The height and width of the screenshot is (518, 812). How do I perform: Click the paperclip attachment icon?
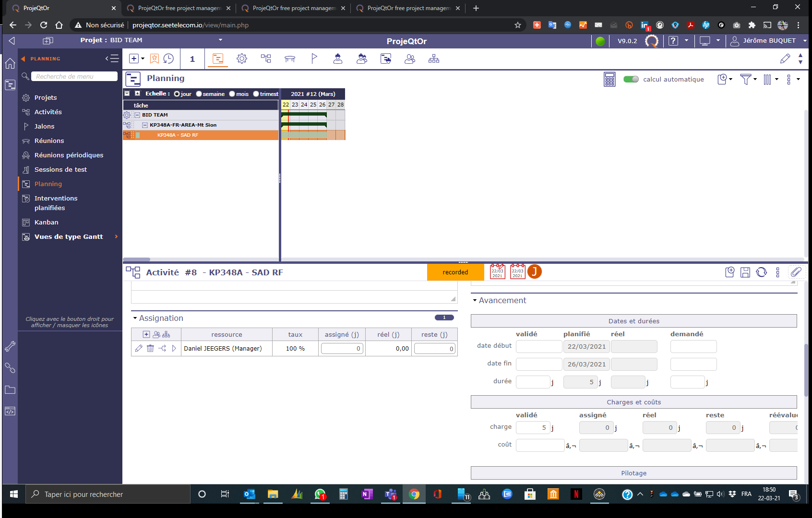pos(796,272)
